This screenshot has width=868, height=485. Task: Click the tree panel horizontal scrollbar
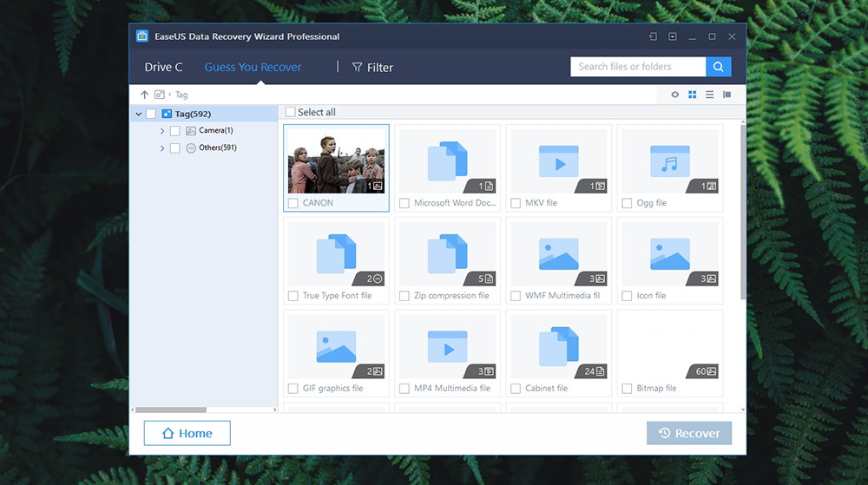[x=170, y=410]
